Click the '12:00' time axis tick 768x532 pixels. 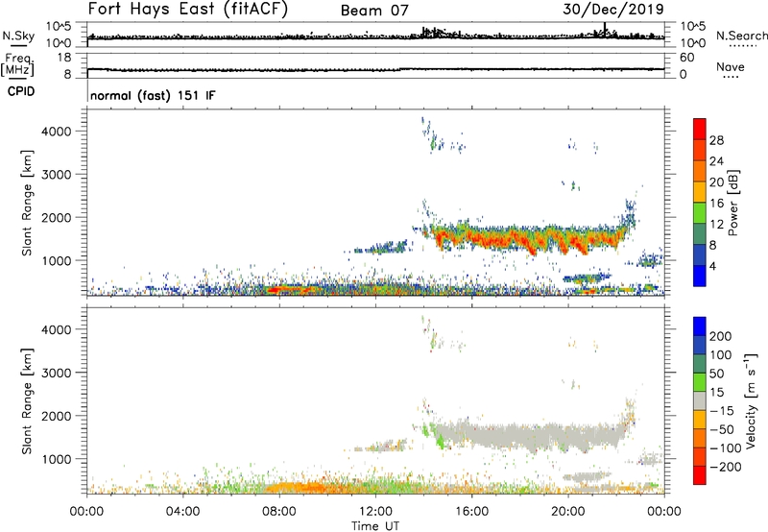click(x=375, y=512)
